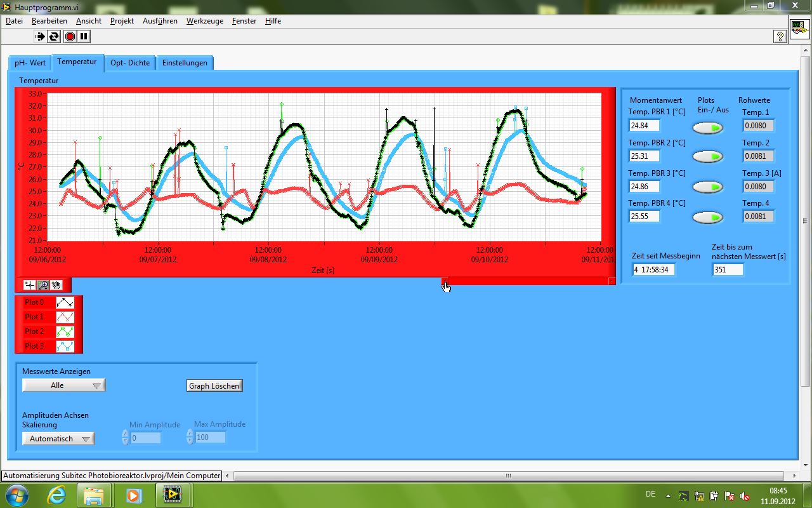Select the Temperatur tab
This screenshot has height=508, width=812.
(77, 62)
